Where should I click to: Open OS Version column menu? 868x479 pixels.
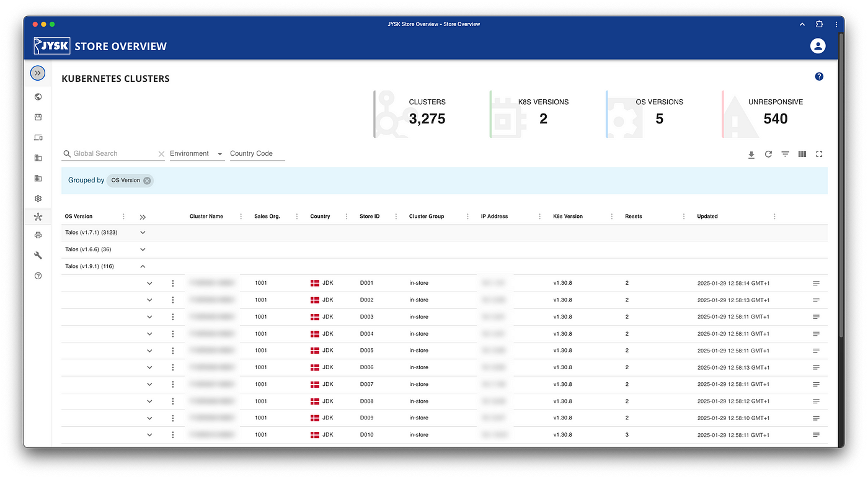coord(123,217)
